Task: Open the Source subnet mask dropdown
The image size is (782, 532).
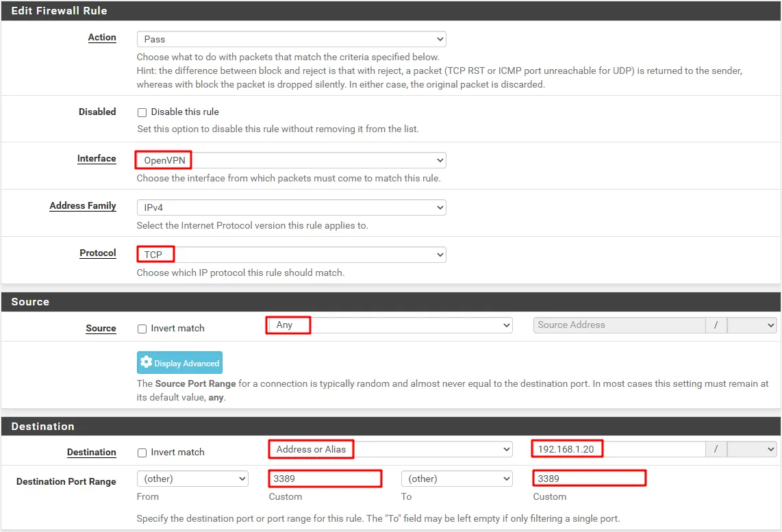Action: point(752,325)
